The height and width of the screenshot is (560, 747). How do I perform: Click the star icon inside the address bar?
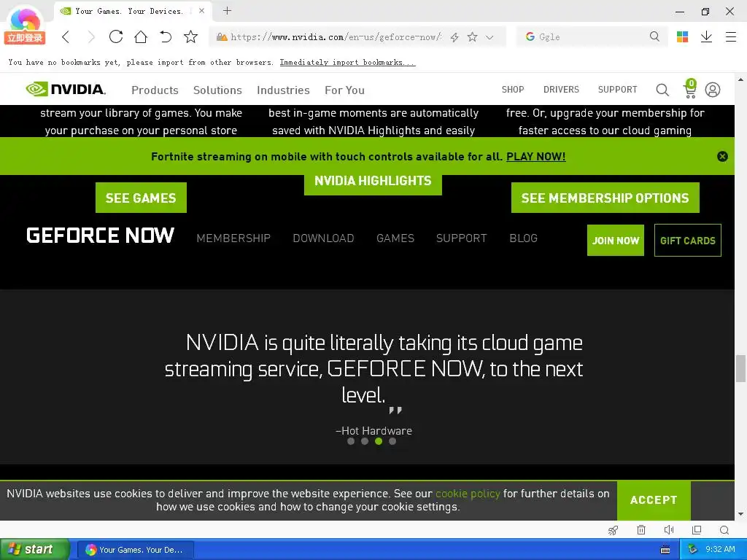[x=472, y=37]
